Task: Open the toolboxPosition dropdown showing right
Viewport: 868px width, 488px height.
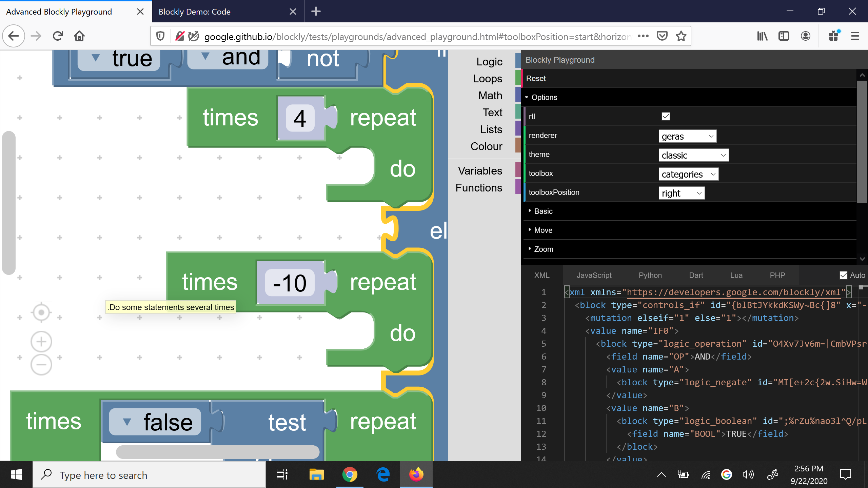Action: point(681,193)
